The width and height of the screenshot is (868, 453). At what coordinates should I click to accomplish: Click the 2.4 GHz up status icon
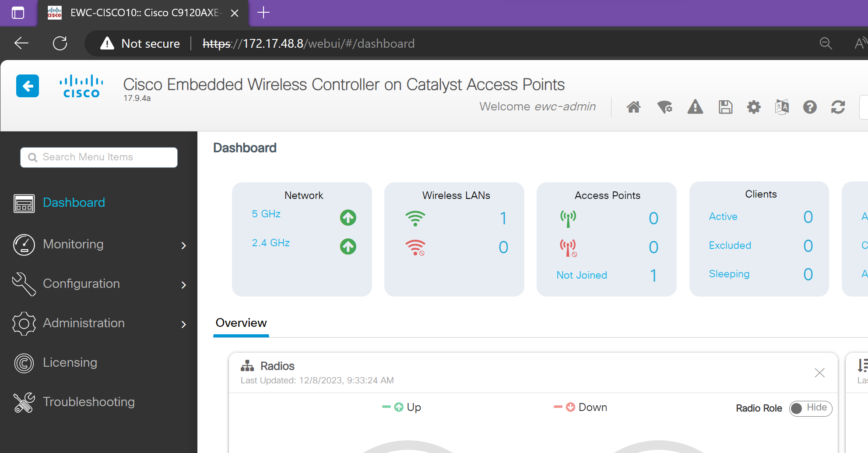pos(348,246)
